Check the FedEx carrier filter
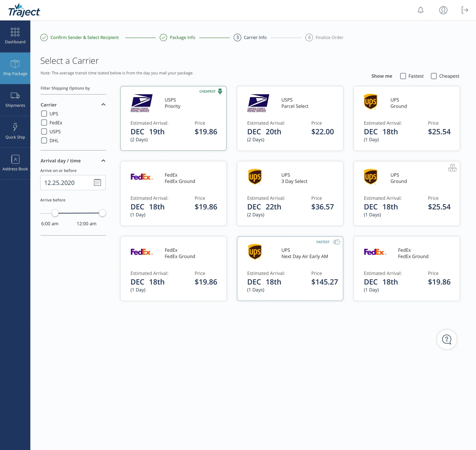This screenshot has width=476, height=450. [x=44, y=123]
